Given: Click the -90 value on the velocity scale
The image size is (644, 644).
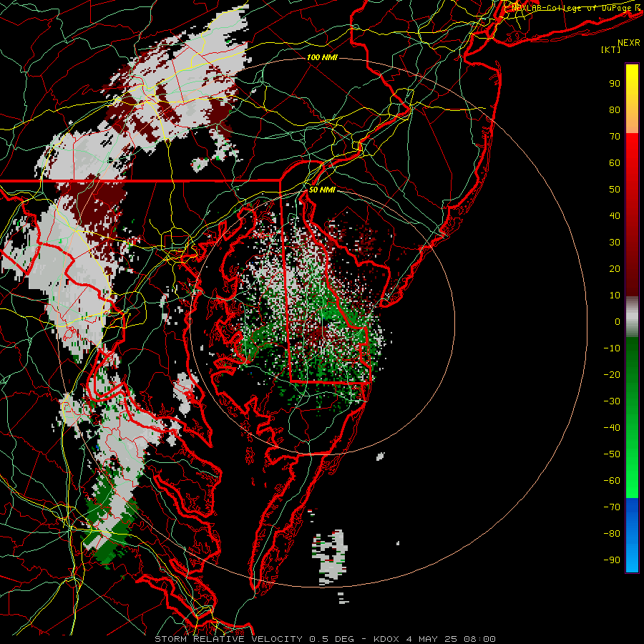Looking at the screenshot, I should [612, 560].
